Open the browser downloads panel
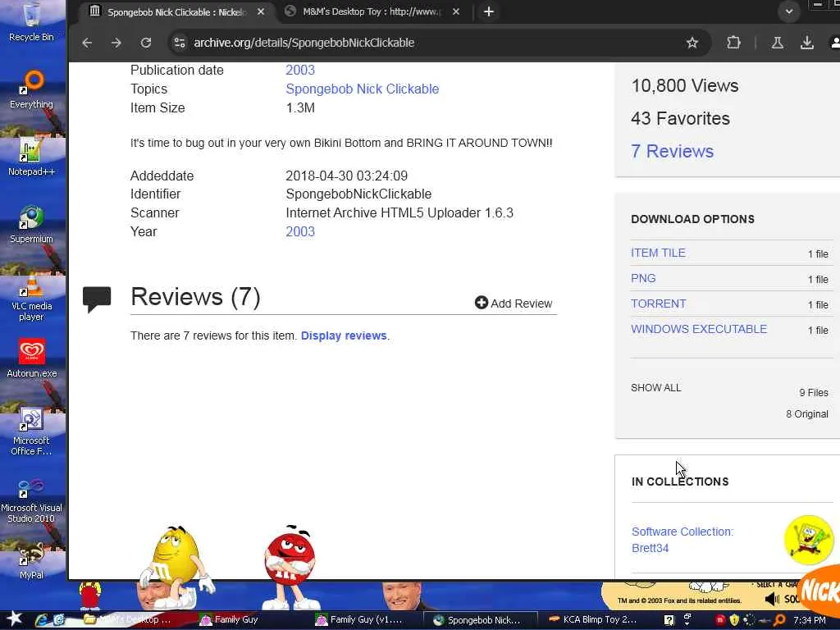This screenshot has height=630, width=840. [x=807, y=43]
